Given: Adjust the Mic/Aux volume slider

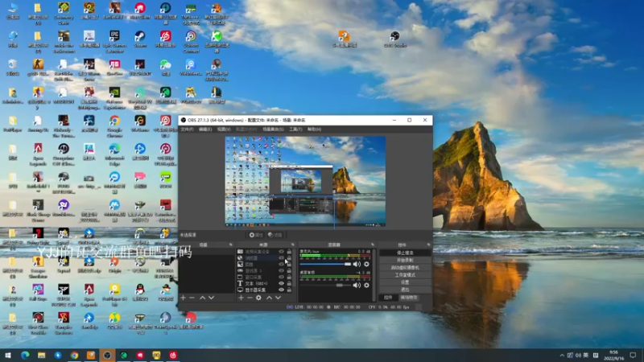Looking at the screenshot, I should tap(325, 265).
